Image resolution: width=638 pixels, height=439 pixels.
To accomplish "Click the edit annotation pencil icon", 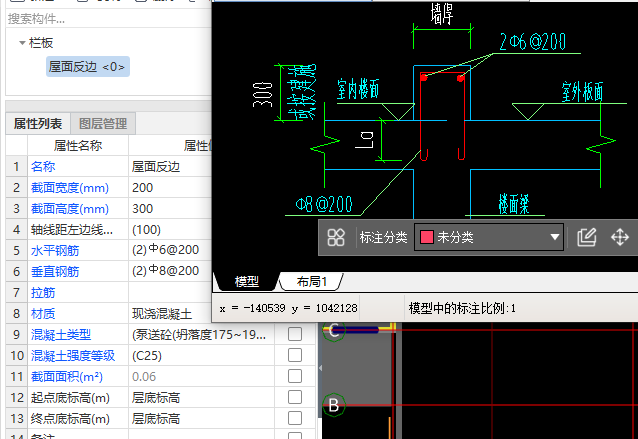I will point(587,237).
